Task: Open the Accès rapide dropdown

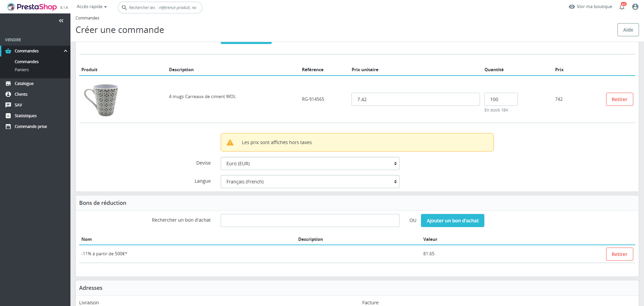Action: [92, 7]
